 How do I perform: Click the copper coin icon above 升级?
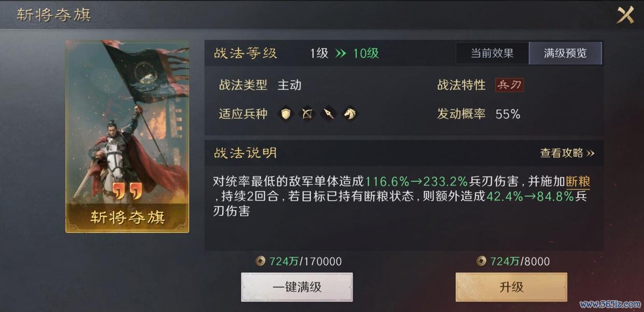482,261
